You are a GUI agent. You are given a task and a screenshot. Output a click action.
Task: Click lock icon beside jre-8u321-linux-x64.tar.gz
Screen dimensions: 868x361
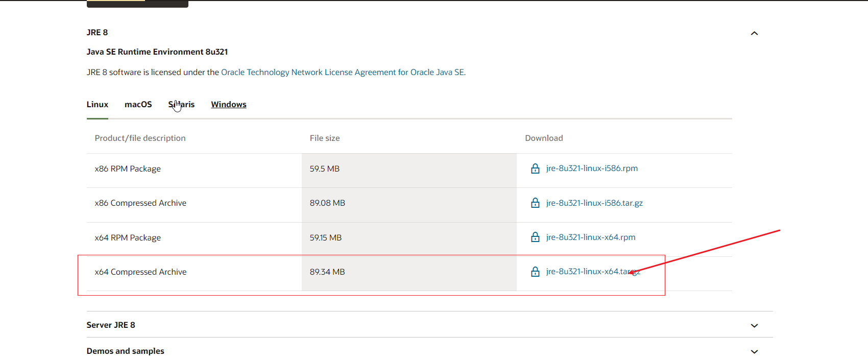[535, 272]
